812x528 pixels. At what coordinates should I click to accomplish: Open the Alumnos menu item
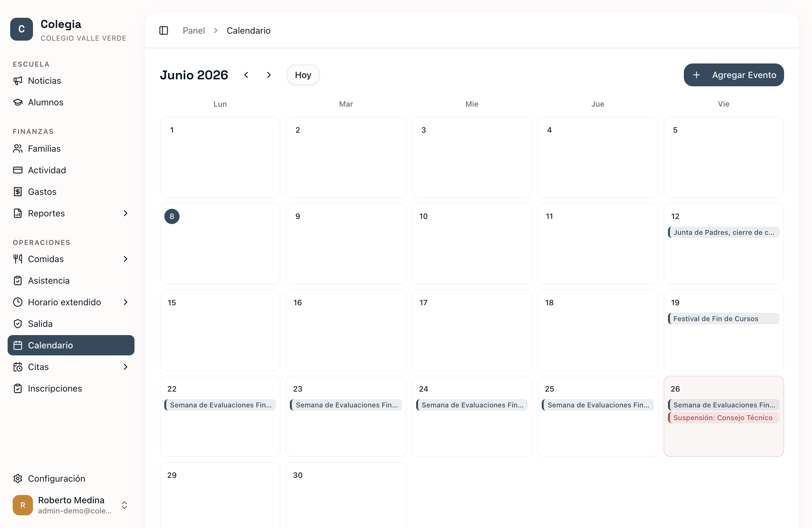(71, 102)
